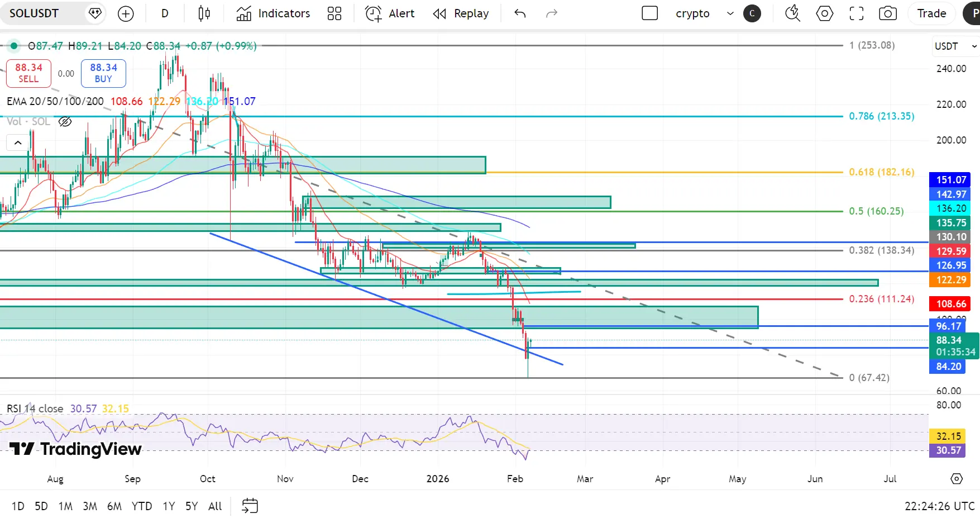This screenshot has width=980, height=518.
Task: Select the All time range
Action: [215, 506]
